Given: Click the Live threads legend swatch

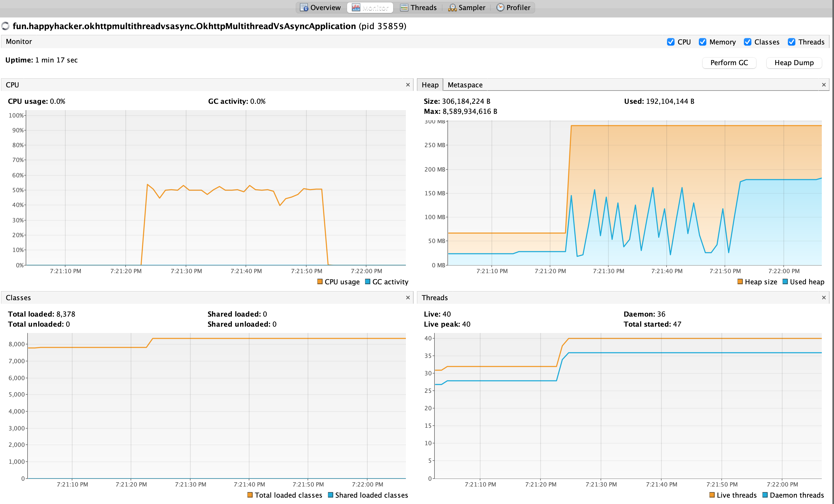Looking at the screenshot, I should (712, 495).
